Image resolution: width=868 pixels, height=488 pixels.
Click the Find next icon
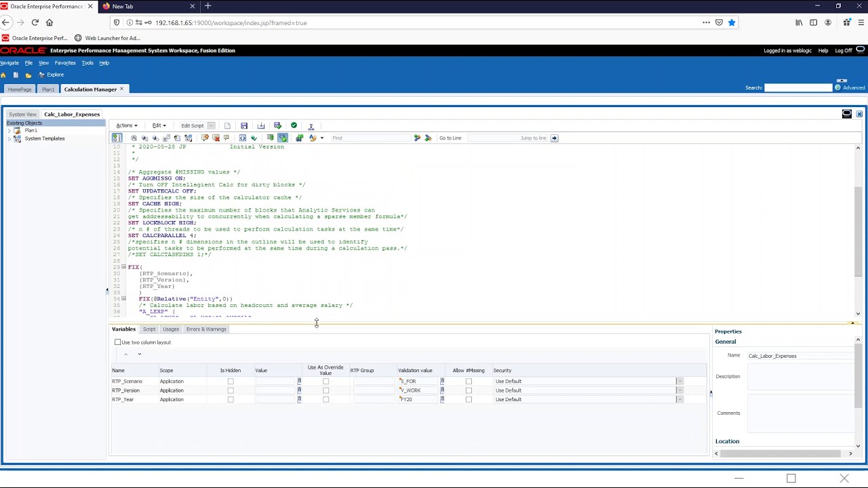[417, 138]
